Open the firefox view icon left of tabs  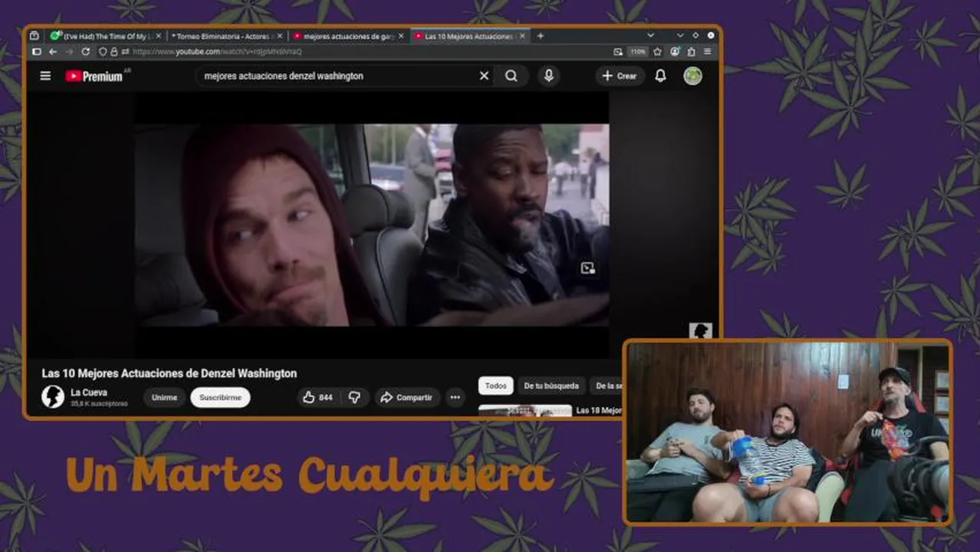click(x=35, y=35)
